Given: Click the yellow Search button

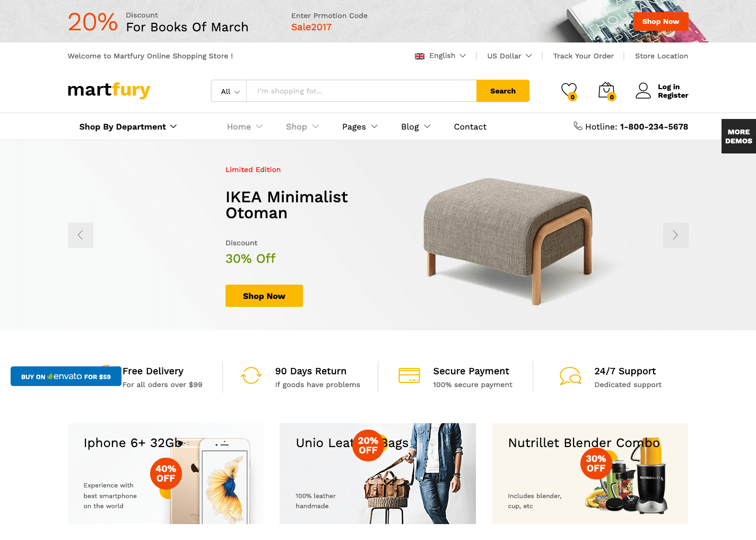Looking at the screenshot, I should coord(503,91).
